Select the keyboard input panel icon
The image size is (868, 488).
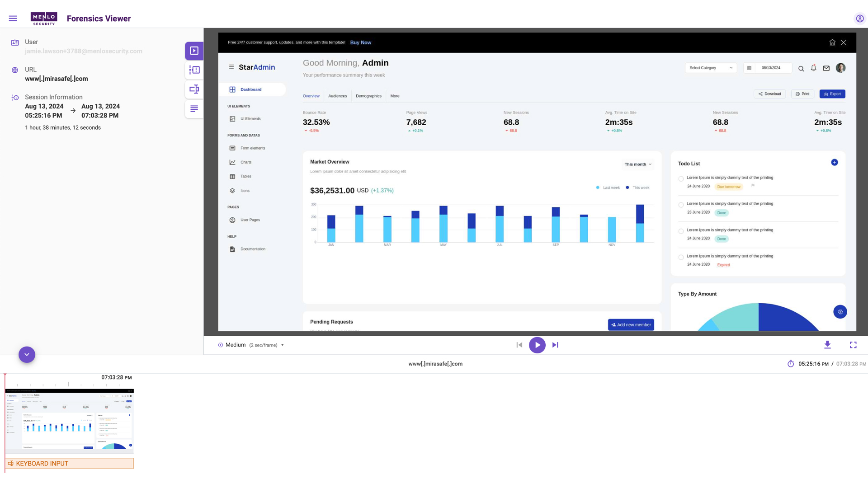(x=194, y=89)
